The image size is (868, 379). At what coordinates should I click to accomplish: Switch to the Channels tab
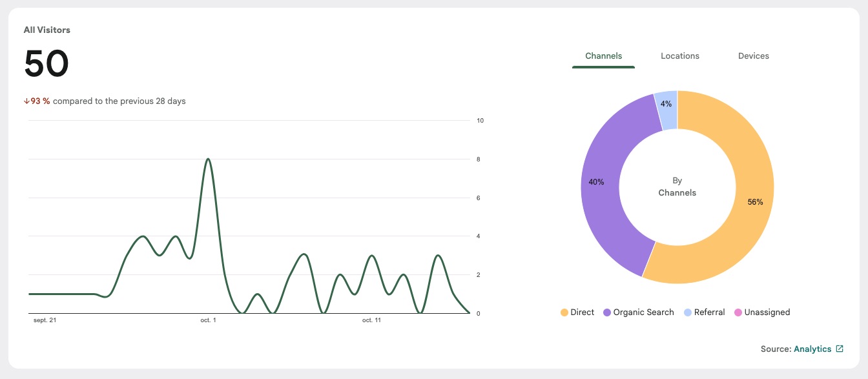603,56
